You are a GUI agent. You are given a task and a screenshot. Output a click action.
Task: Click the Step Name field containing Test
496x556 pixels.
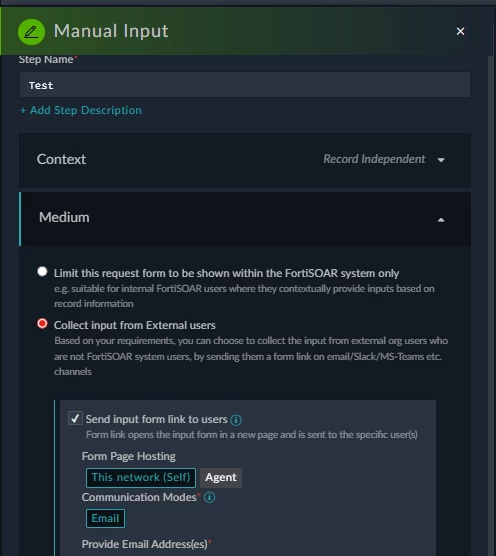point(245,85)
